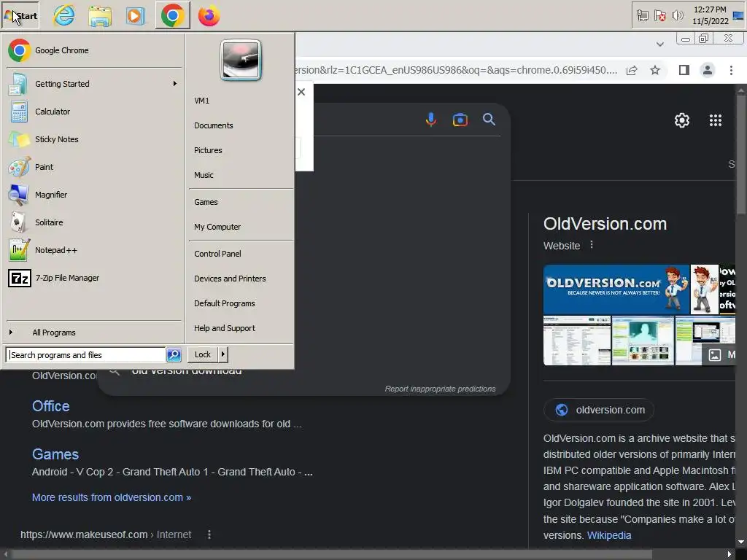The height and width of the screenshot is (560, 747).
Task: Expand Getting Started submenu arrow
Action: pyautogui.click(x=175, y=84)
